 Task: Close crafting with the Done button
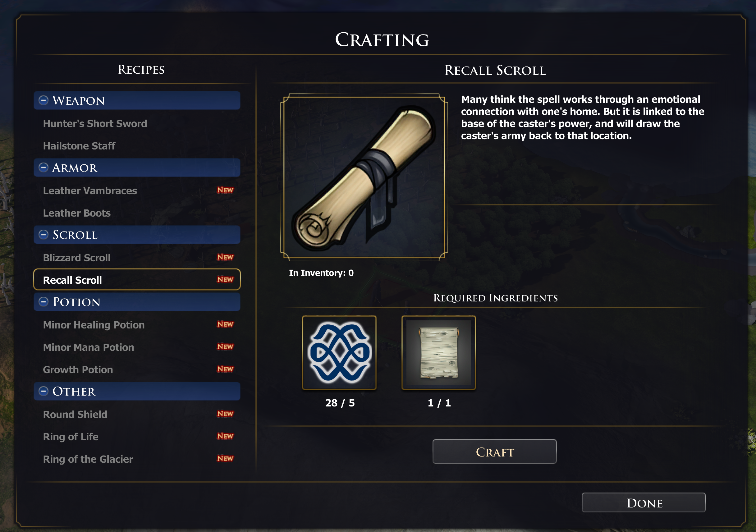[644, 503]
